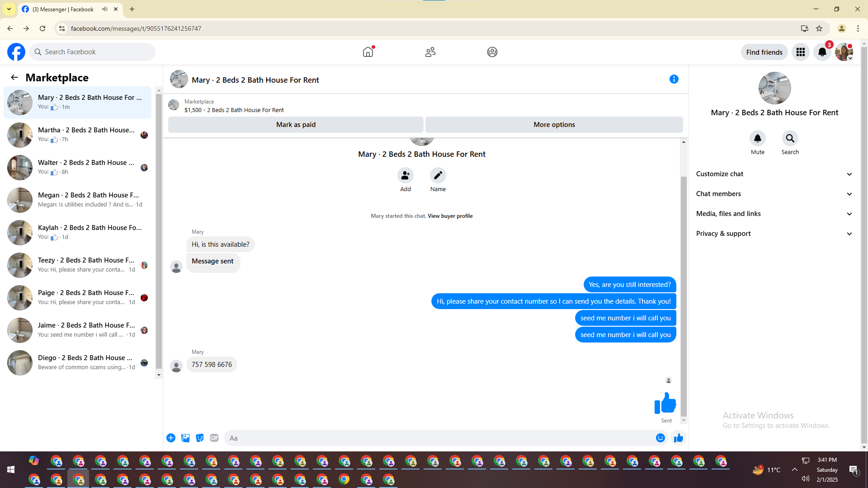
Task: Open the Friends tab
Action: click(430, 52)
